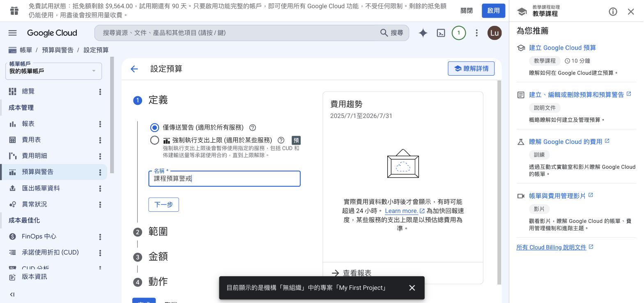
Task: Open more options for 報表 sidebar item
Action: tap(100, 124)
